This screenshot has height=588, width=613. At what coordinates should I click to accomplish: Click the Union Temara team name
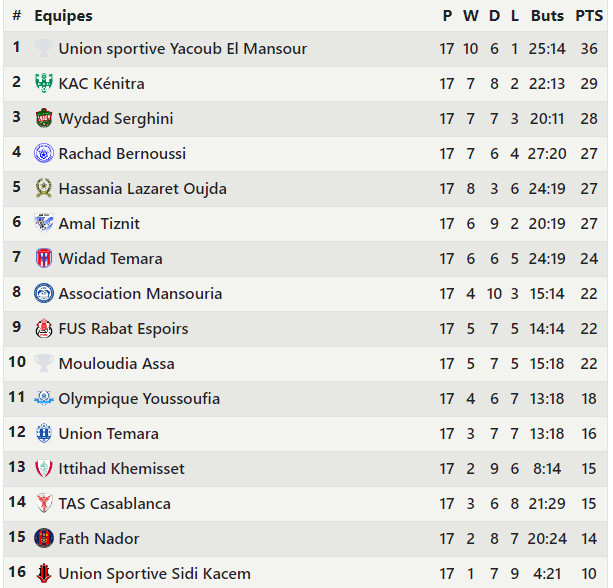coord(108,434)
